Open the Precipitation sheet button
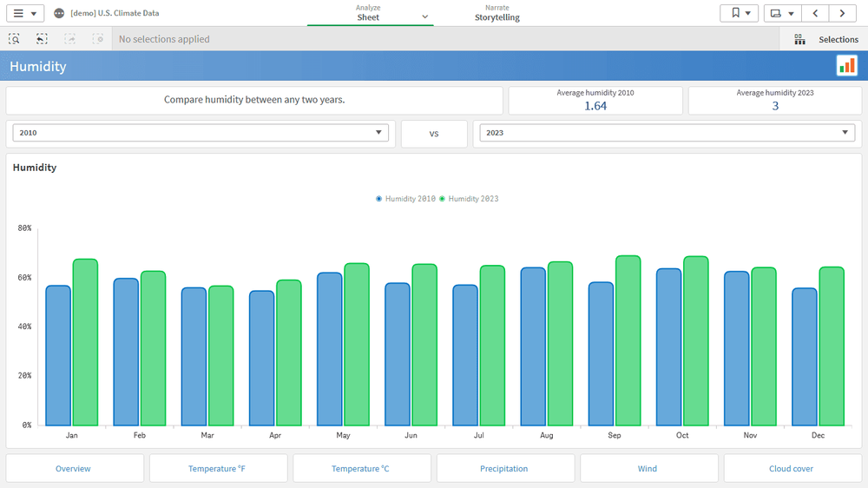The width and height of the screenshot is (868, 488). (504, 469)
